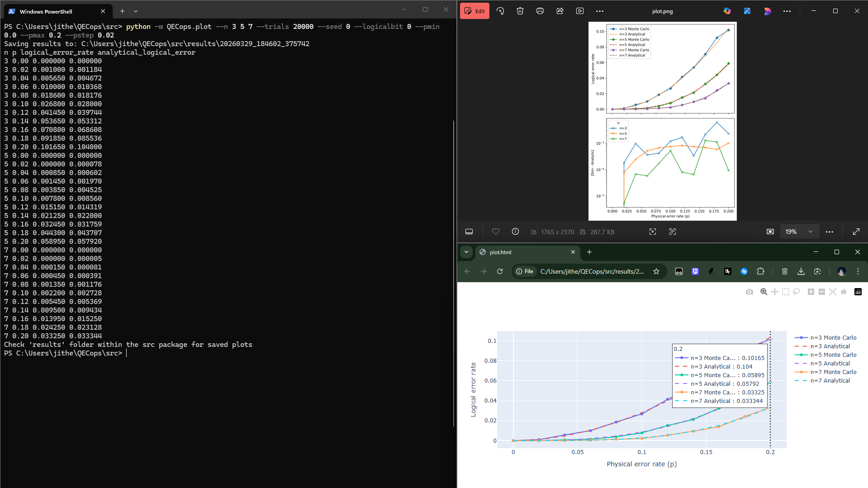This screenshot has width=868, height=488.
Task: Add image to favorites with heart icon
Action: coord(496,232)
